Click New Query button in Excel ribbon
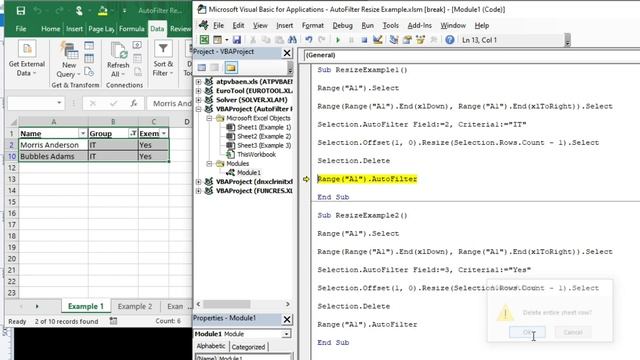The width and height of the screenshot is (640, 360). click(x=69, y=59)
